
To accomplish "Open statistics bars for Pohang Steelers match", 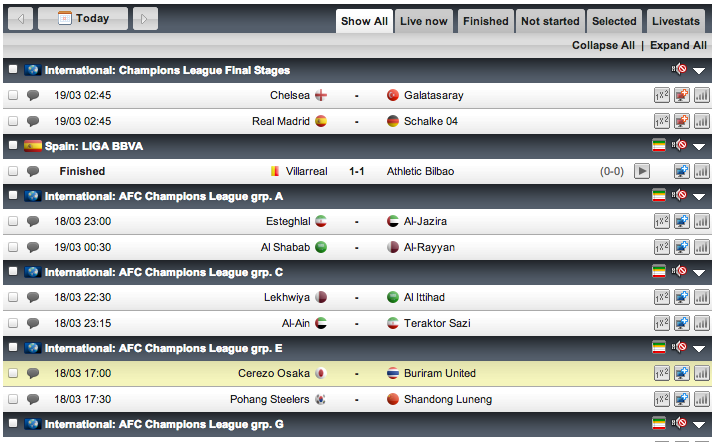I will (x=700, y=399).
